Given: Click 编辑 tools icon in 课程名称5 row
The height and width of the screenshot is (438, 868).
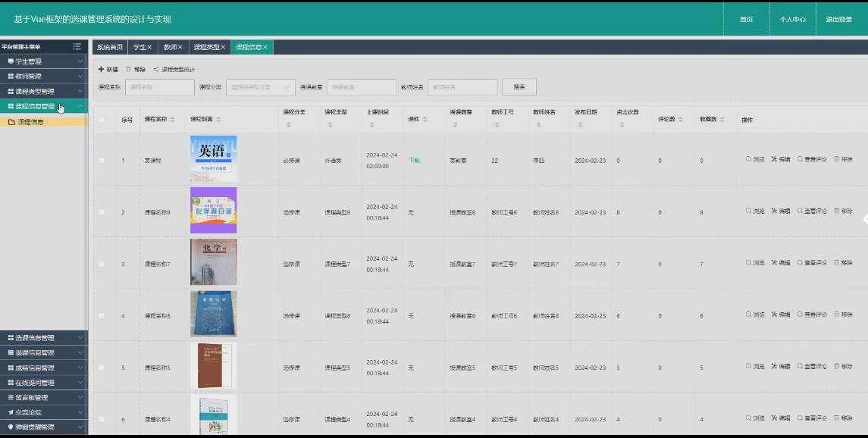Looking at the screenshot, I should [x=775, y=367].
